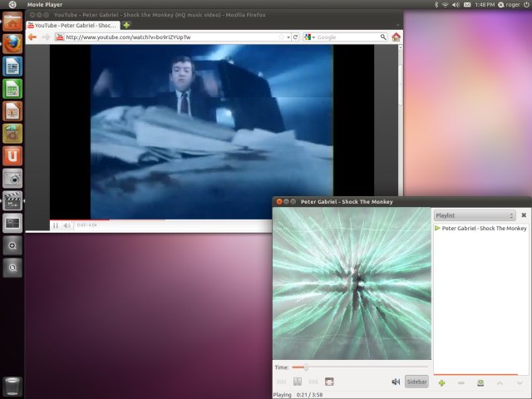Select the YouTube - Peter Gabriel tab
Screen dimensions: 532x399
click(73, 26)
